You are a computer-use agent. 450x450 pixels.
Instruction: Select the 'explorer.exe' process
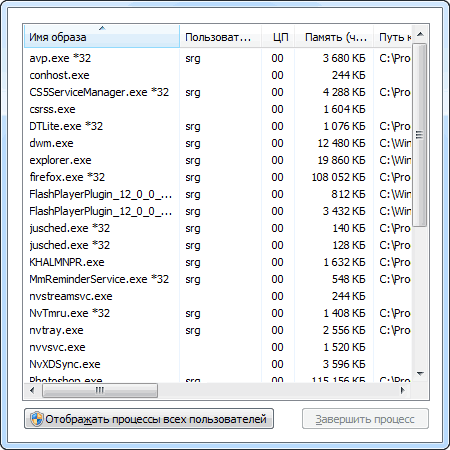pos(218,160)
